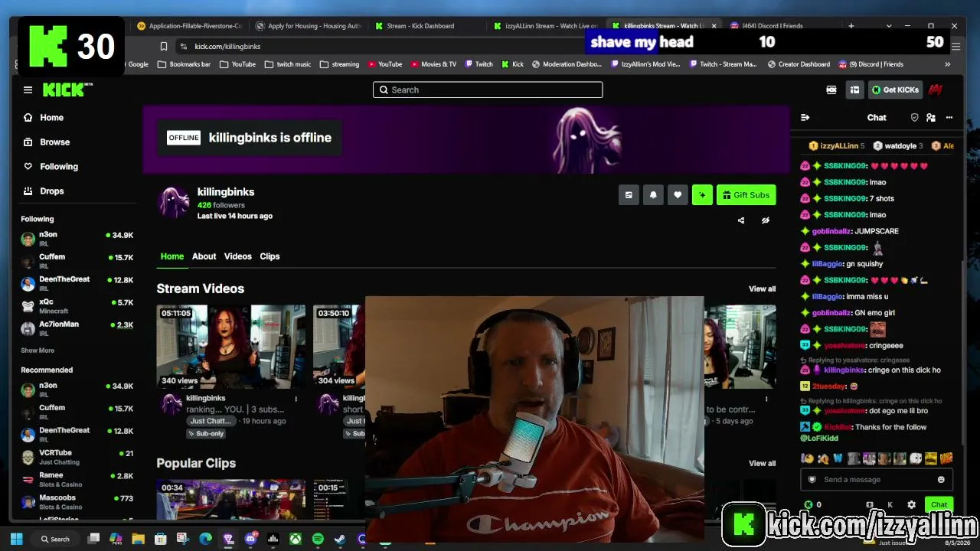Open the dashboard layout icon beside Get KICKs
Viewport: 980px width, 551px height.
point(854,90)
